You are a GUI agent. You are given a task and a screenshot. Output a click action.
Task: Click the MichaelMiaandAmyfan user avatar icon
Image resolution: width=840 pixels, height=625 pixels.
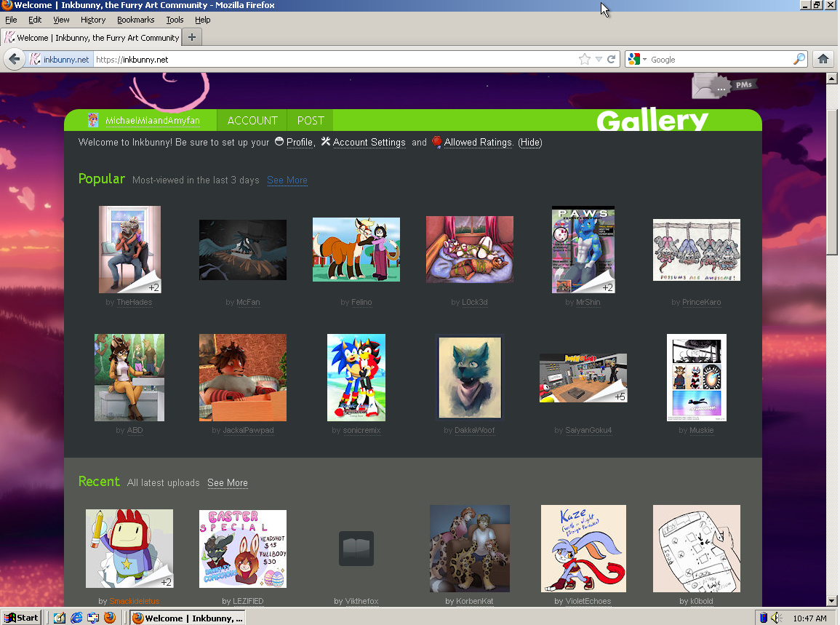93,120
